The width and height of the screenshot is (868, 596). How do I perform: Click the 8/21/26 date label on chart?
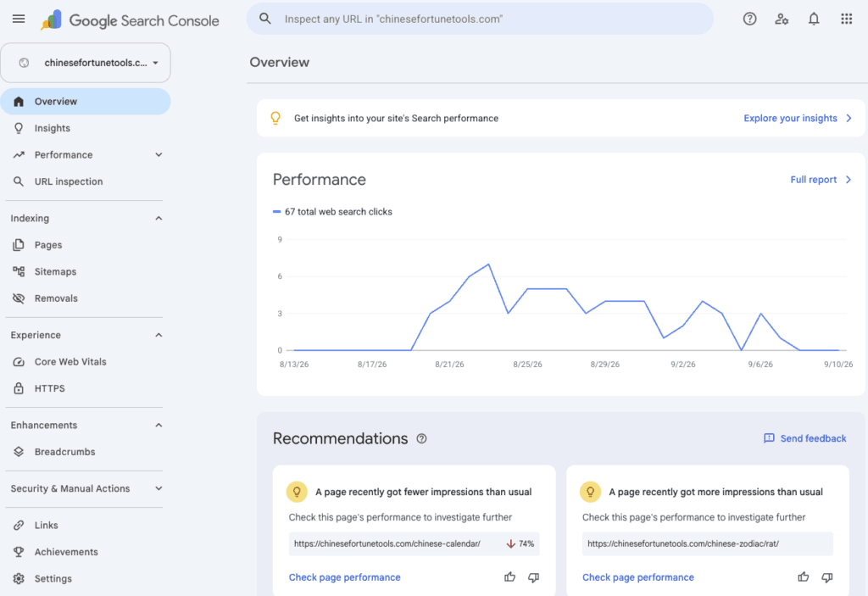pyautogui.click(x=449, y=365)
